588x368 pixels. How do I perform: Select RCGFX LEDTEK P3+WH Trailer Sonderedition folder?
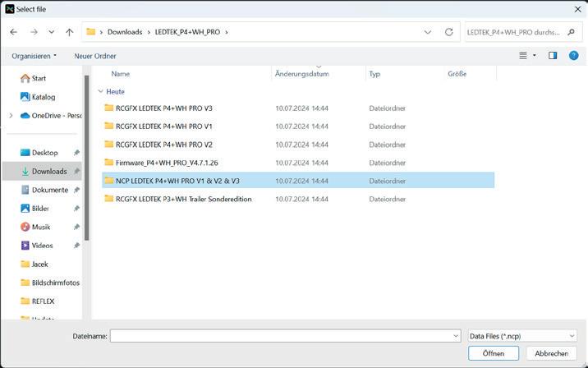tap(298, 199)
